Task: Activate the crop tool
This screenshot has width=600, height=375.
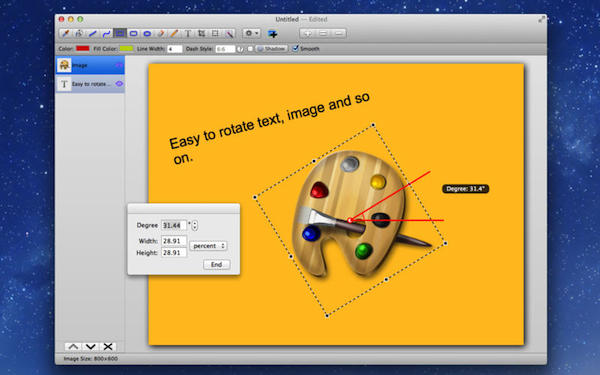Action: point(201,34)
